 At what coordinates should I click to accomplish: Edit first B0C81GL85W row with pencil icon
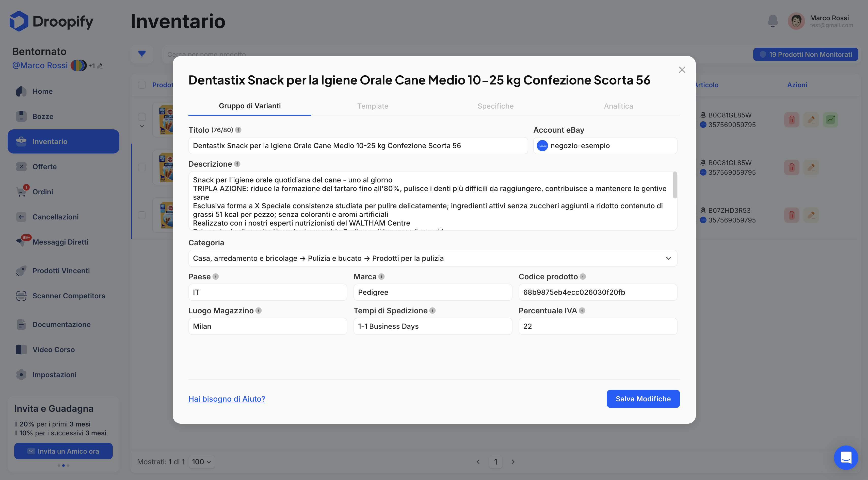[x=811, y=119]
